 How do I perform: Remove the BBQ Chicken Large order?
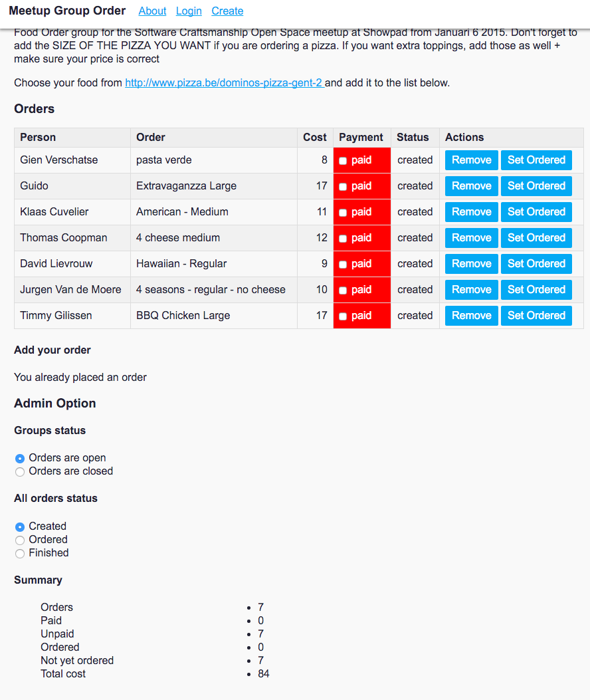(471, 316)
